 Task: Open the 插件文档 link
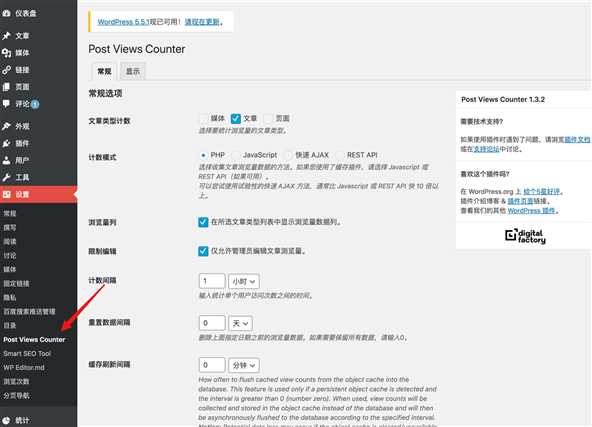point(577,139)
